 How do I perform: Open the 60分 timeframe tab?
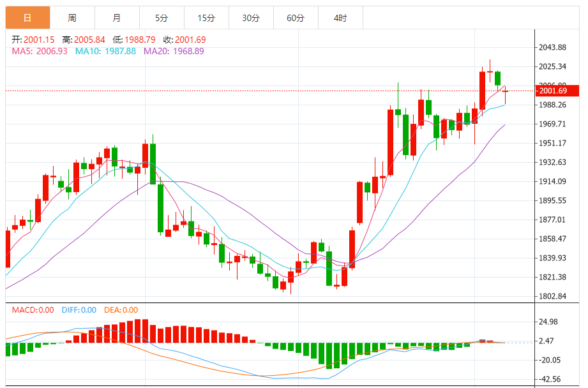tap(296, 18)
